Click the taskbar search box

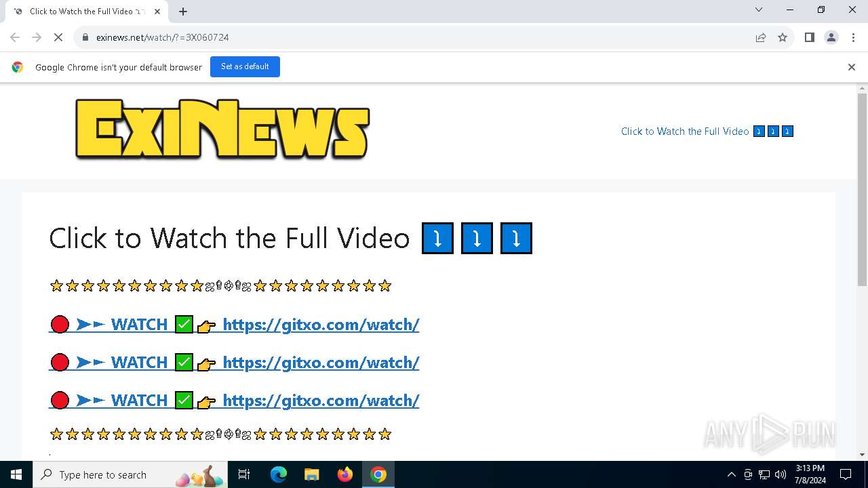[x=131, y=474]
